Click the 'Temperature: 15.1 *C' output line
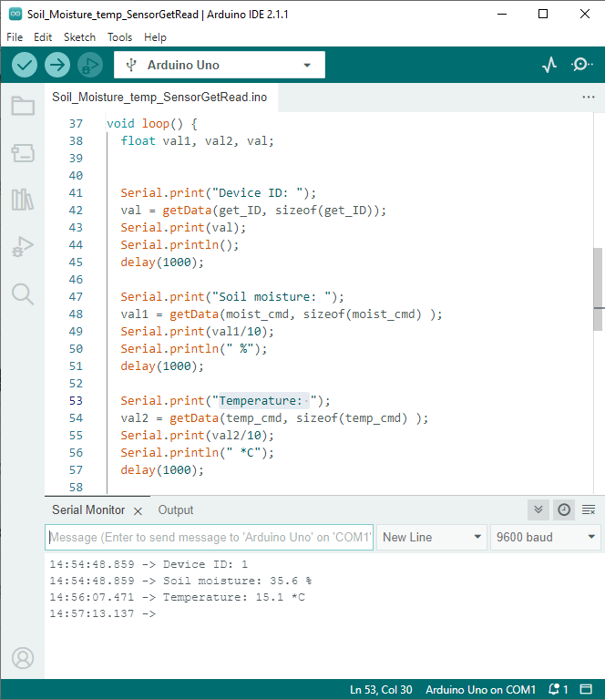Viewport: 605px width, 700px height. pos(177,597)
